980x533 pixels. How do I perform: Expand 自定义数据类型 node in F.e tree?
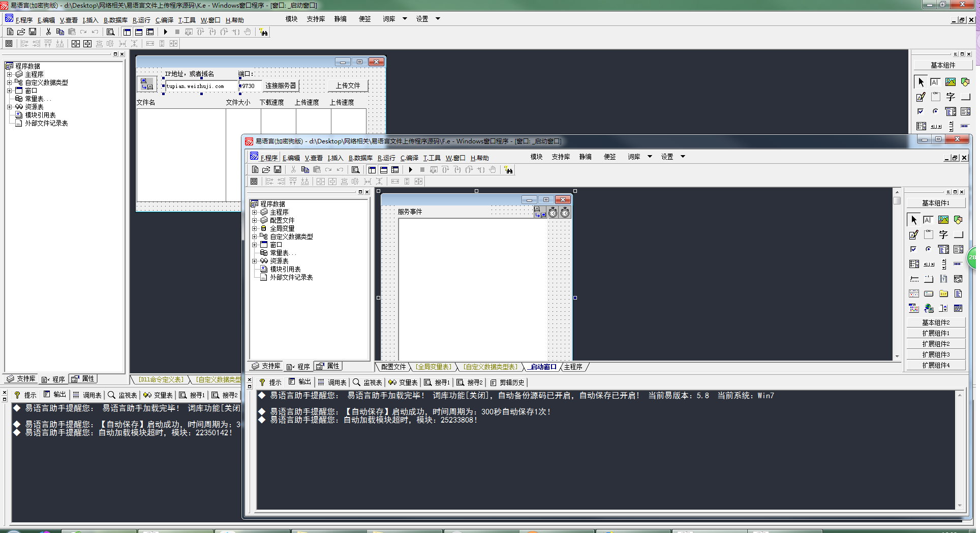coord(254,236)
